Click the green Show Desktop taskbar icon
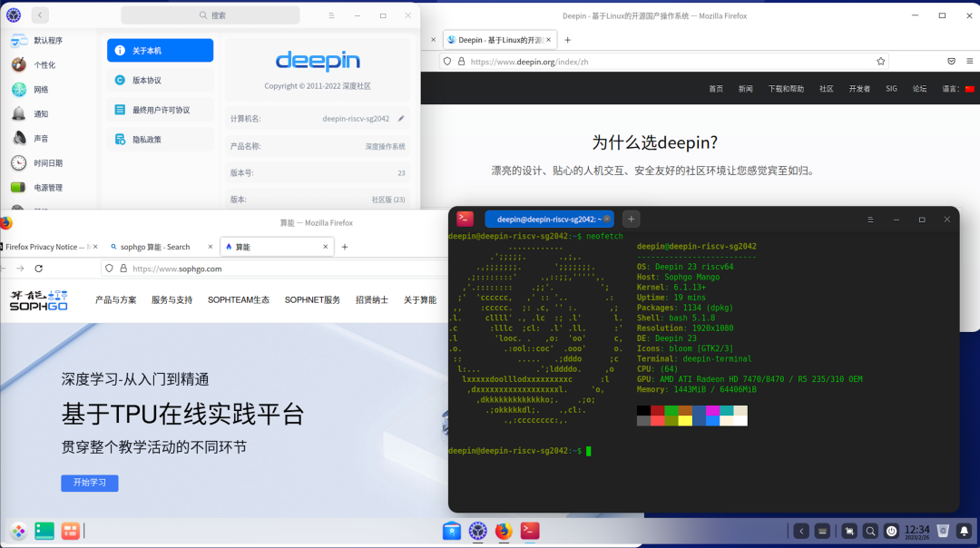 (44, 531)
